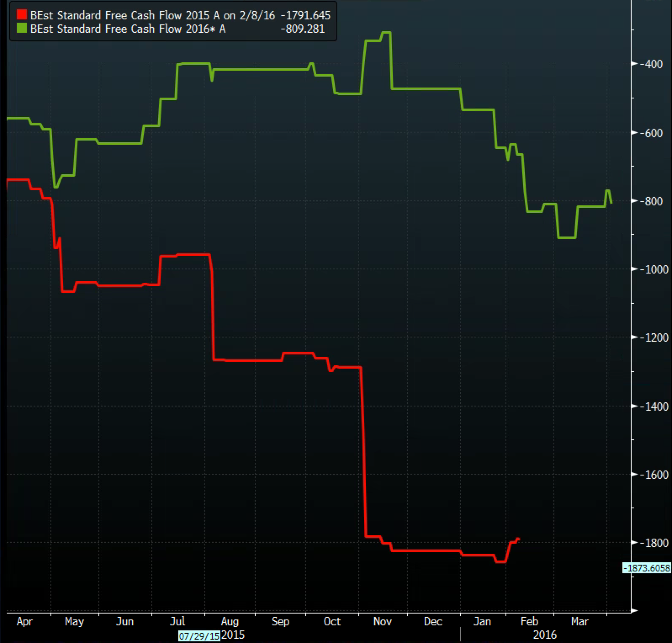Click the Jun x-axis label
Viewport: 672px width, 643px height.
tap(125, 622)
